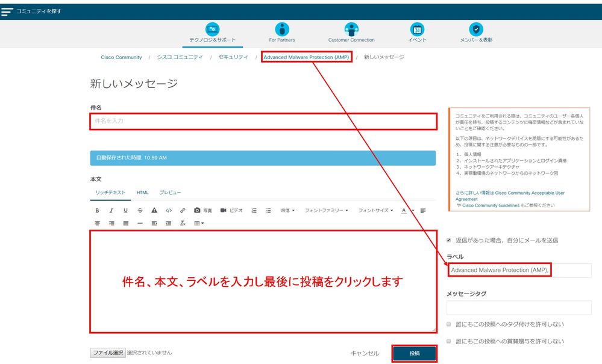Insert photo with camera 写真 button
This screenshot has width=602, height=364.
[x=202, y=210]
